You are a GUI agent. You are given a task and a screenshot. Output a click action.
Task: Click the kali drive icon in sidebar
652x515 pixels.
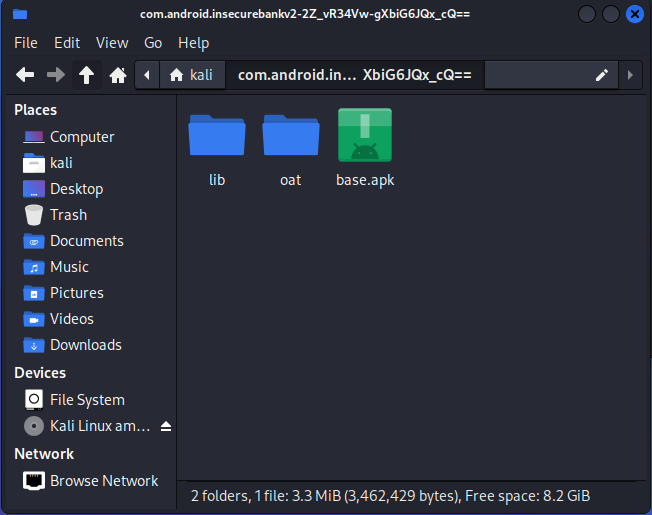34,163
